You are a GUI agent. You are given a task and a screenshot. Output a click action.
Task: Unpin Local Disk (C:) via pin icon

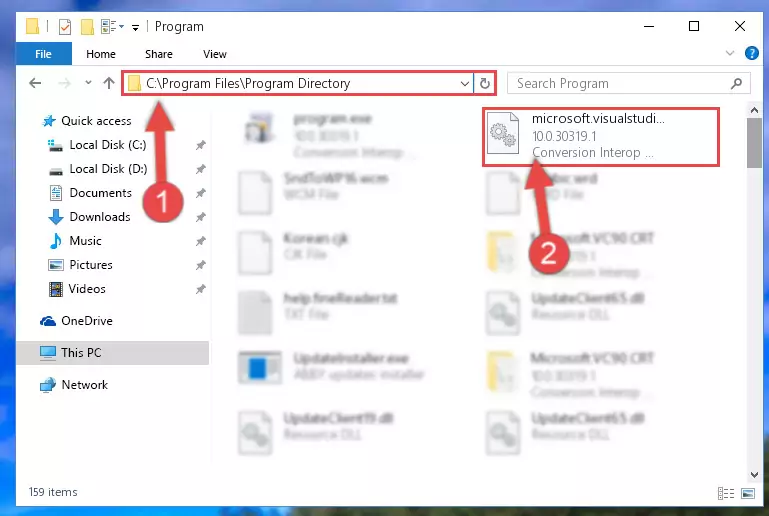point(200,145)
